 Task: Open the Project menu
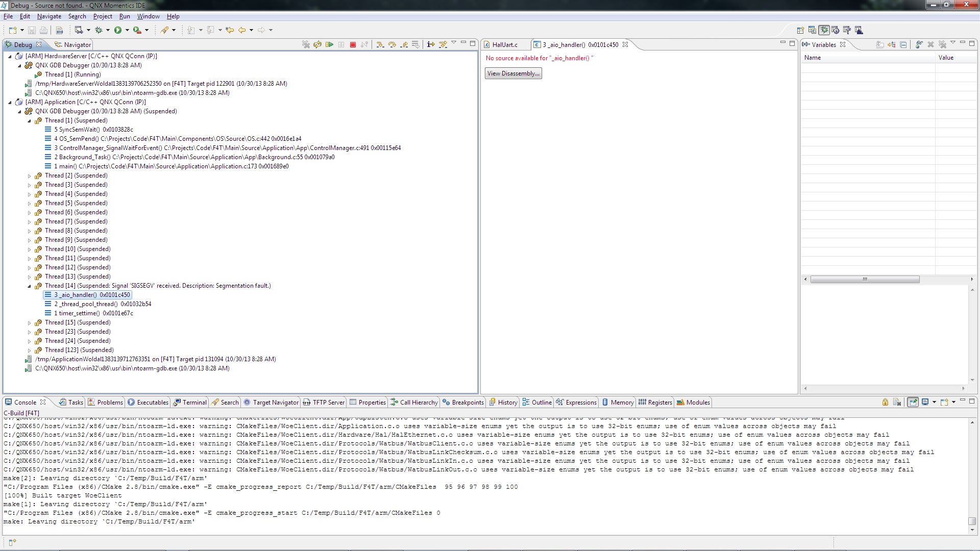coord(102,16)
